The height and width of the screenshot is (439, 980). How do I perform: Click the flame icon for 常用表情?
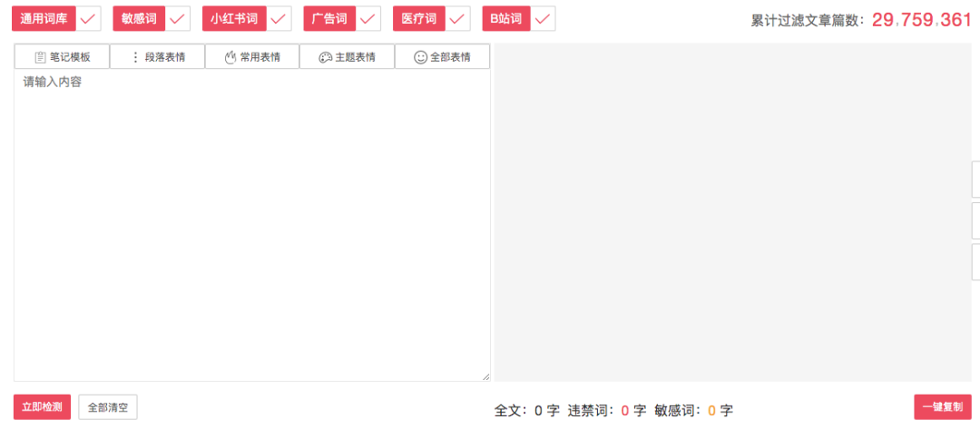click(230, 57)
